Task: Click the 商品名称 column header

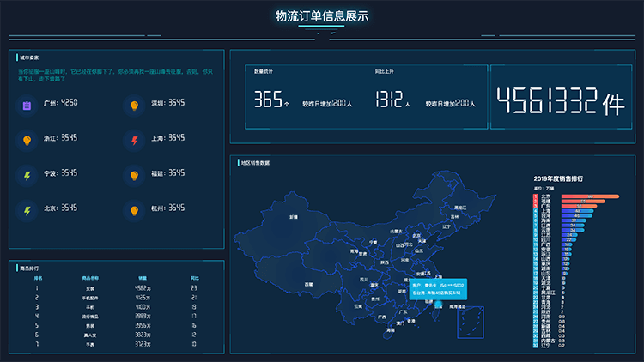Action: point(90,278)
